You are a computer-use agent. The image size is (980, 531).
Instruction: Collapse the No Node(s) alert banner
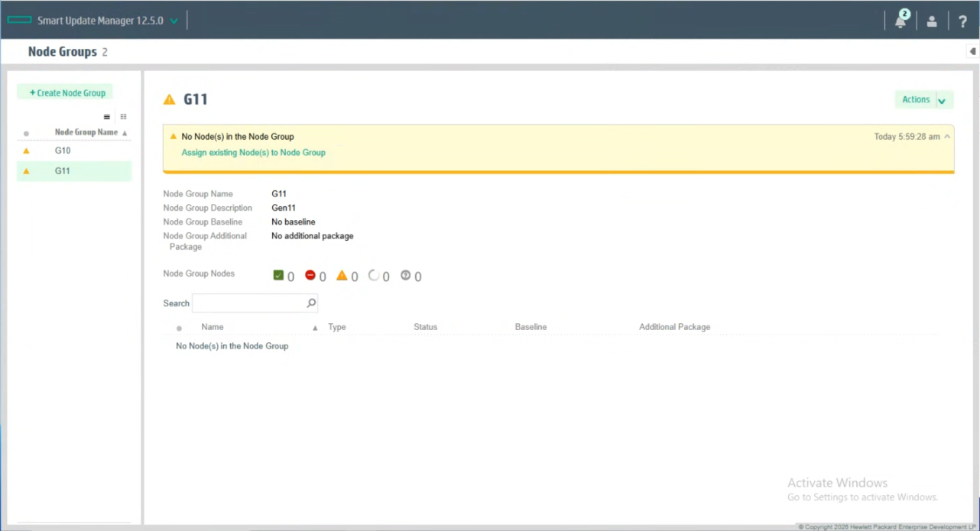point(947,137)
